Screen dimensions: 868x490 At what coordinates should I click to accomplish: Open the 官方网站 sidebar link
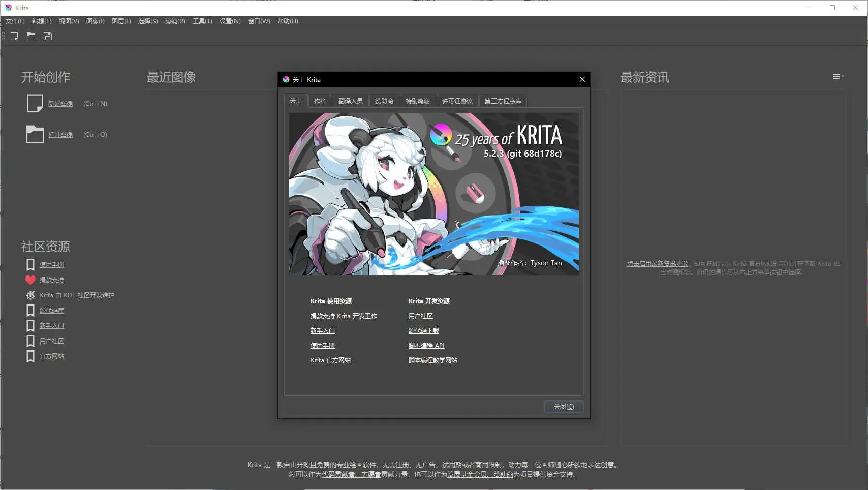tap(52, 356)
